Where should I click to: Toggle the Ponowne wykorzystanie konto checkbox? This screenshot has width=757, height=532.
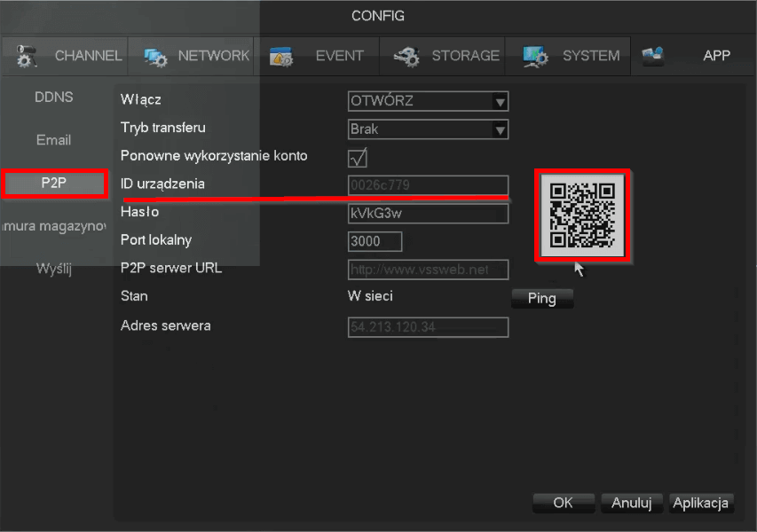click(358, 158)
